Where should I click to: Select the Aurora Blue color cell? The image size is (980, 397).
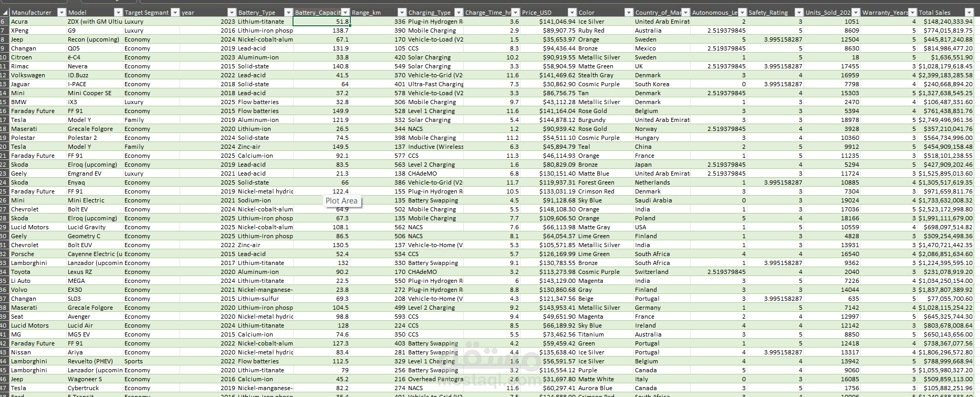pos(605,388)
